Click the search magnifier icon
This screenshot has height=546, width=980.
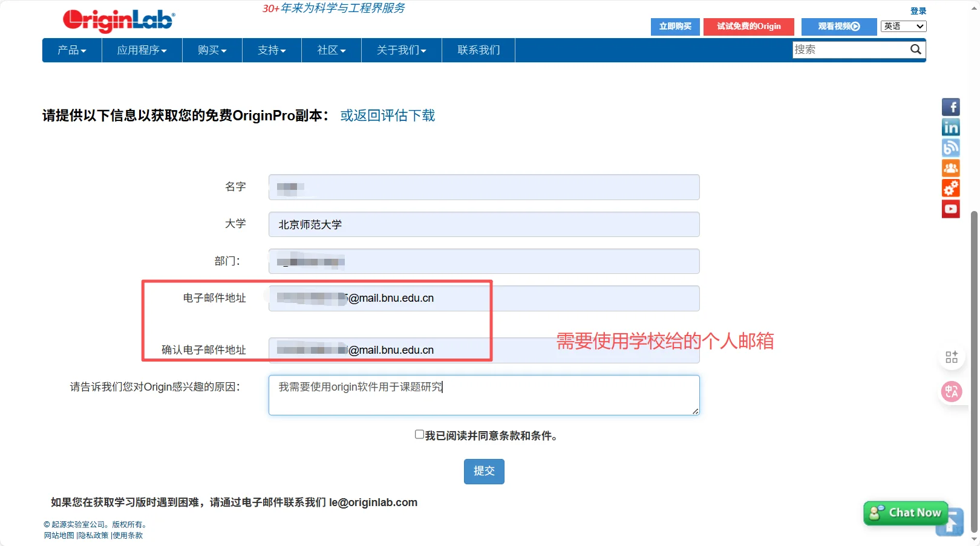pos(915,50)
